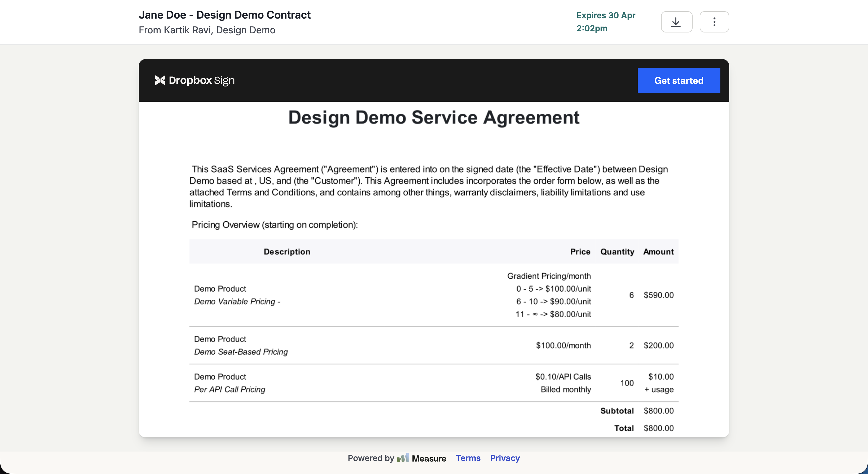Click the 'Powered by' footer text

(371, 458)
